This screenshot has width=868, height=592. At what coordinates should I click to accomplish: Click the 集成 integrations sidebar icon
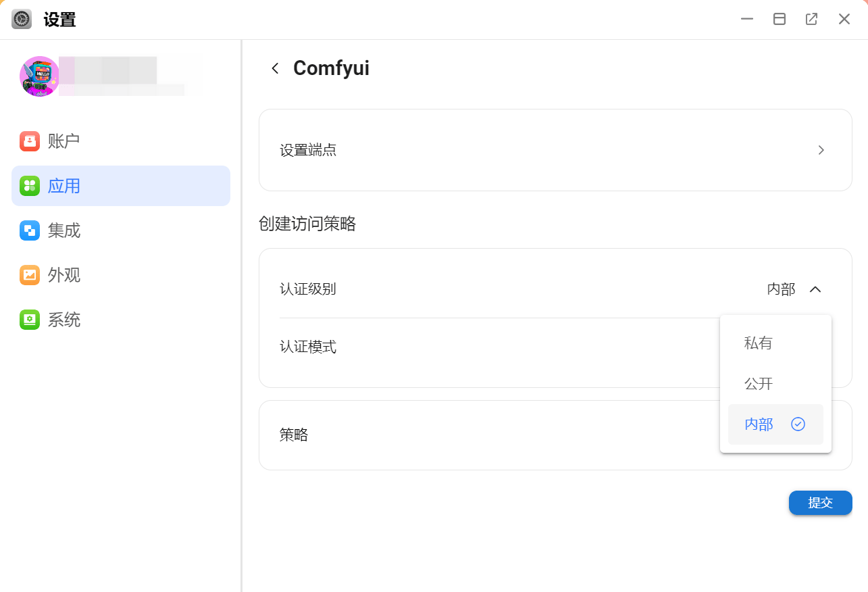tap(30, 230)
